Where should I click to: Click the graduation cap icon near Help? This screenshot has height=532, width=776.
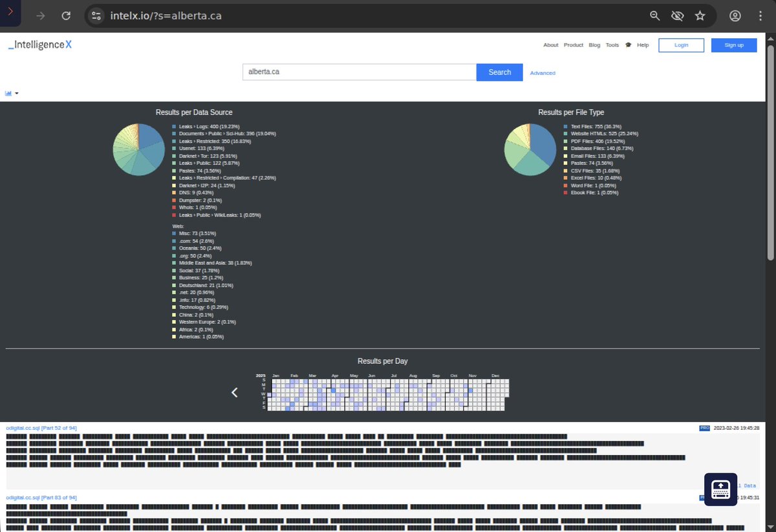click(x=628, y=45)
